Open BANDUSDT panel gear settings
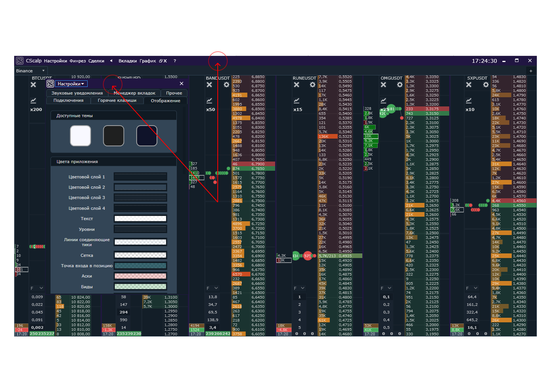 tap(227, 85)
